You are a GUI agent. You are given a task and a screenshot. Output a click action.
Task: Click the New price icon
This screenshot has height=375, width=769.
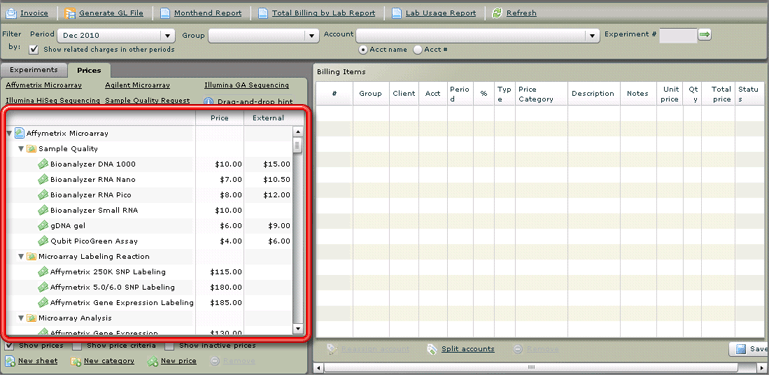tap(153, 361)
